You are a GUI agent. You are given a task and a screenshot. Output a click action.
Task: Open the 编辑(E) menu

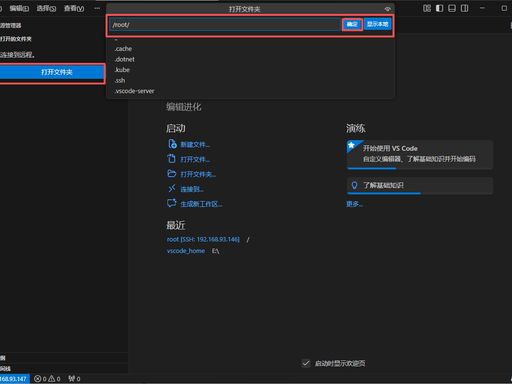[x=19, y=9]
